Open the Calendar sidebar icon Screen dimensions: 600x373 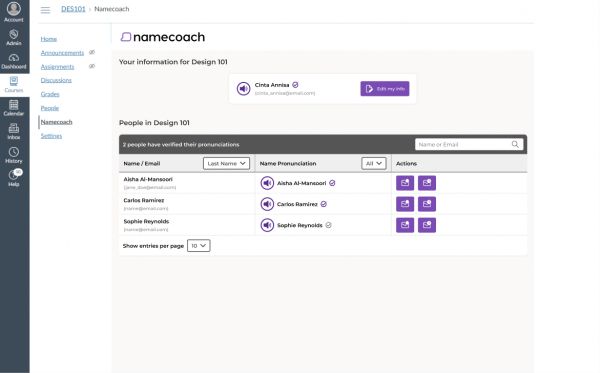click(x=14, y=108)
